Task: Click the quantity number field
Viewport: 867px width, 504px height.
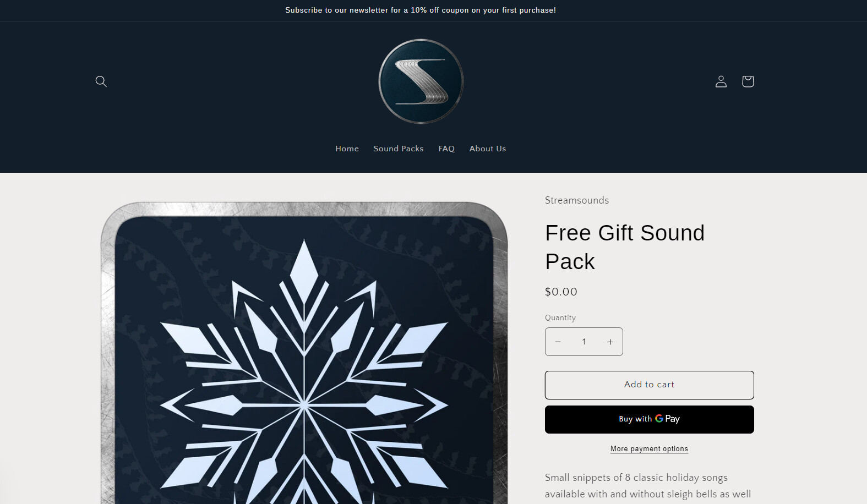Action: coord(584,342)
